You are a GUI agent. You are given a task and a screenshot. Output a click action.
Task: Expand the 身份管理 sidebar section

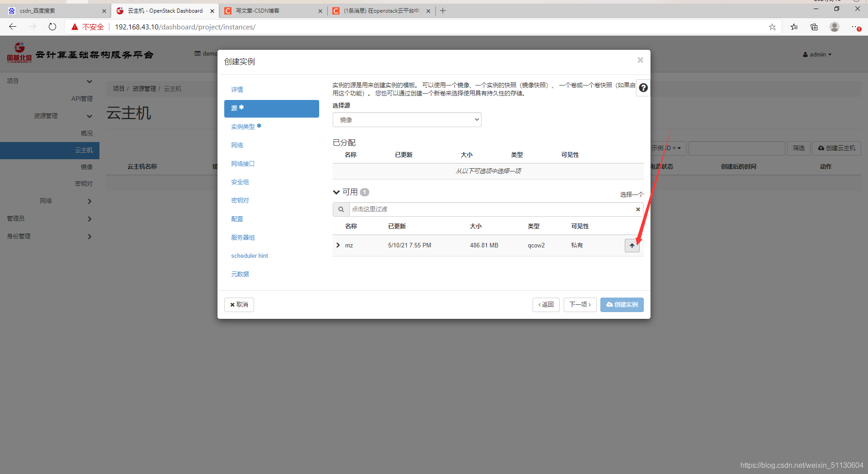tap(90, 237)
